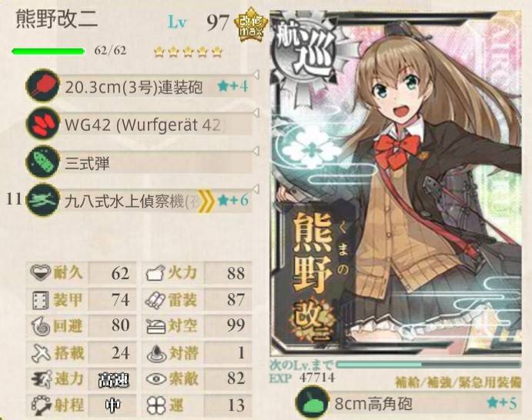The image size is (532, 420).
Task: Click the green 8cm高角砲 gun icon
Action: [312, 403]
